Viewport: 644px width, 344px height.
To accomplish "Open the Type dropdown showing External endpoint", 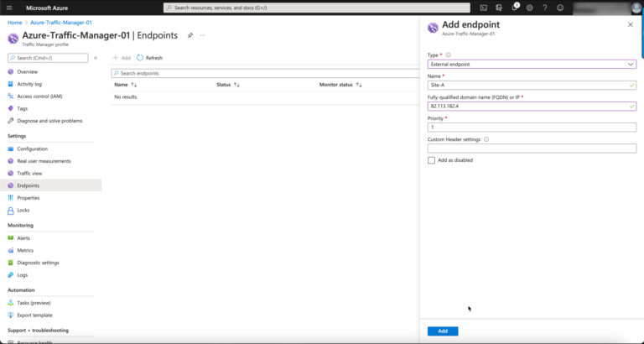I will (x=532, y=64).
